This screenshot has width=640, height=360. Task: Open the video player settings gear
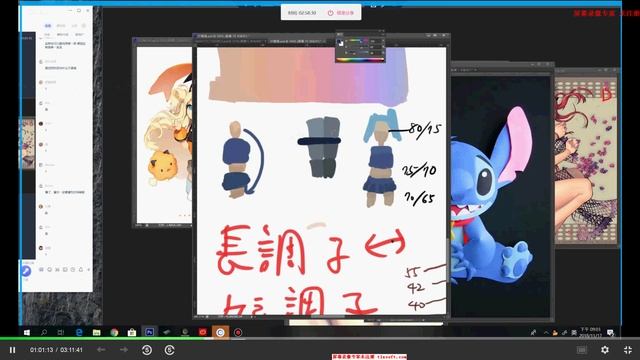pyautogui.click(x=605, y=350)
